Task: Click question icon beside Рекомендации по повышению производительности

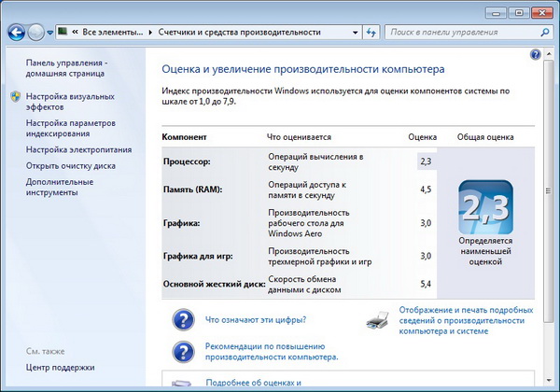Action: (183, 351)
